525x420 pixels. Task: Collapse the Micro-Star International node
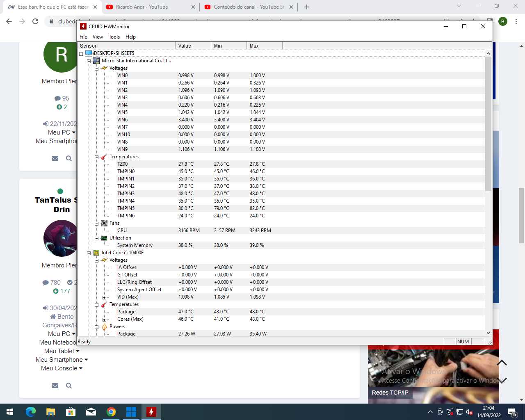89,61
